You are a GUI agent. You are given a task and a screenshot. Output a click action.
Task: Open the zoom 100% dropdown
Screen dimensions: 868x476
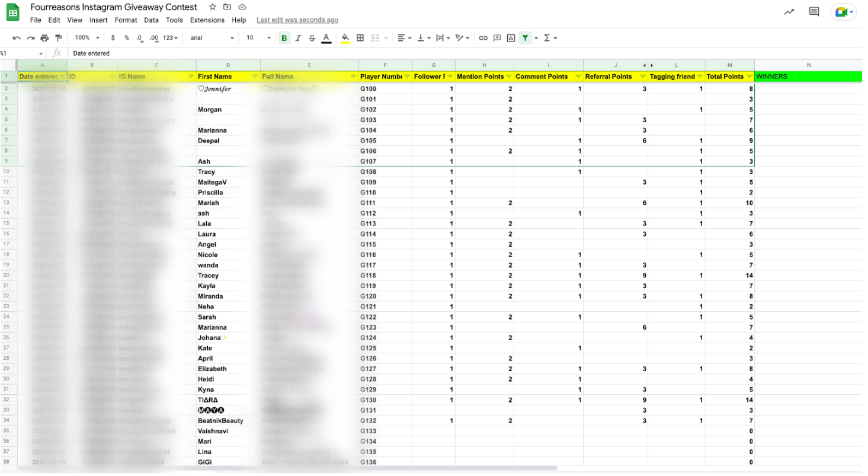(x=87, y=38)
